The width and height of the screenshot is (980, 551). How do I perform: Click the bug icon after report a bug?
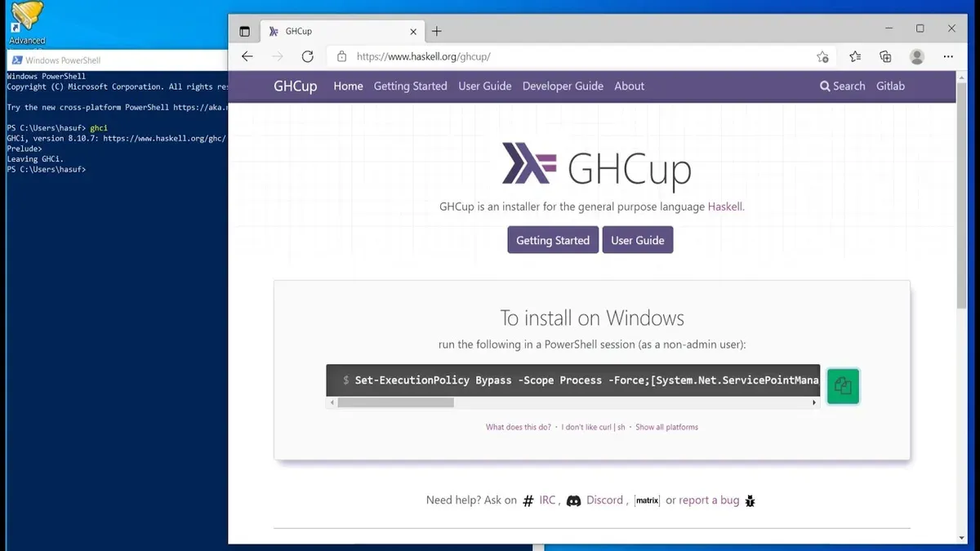point(750,500)
